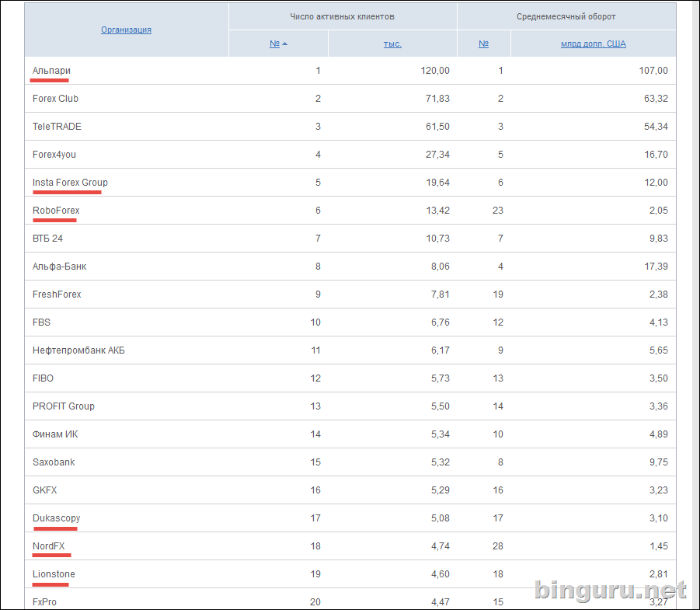This screenshot has height=610, width=700.
Task: Select the FxPro row name
Action: pos(44,602)
